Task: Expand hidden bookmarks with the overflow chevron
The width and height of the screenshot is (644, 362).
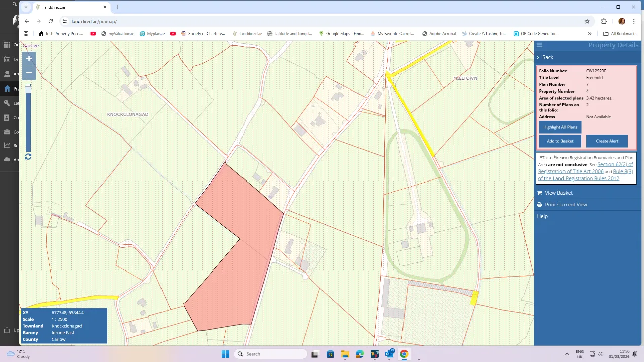Action: [x=589, y=34]
